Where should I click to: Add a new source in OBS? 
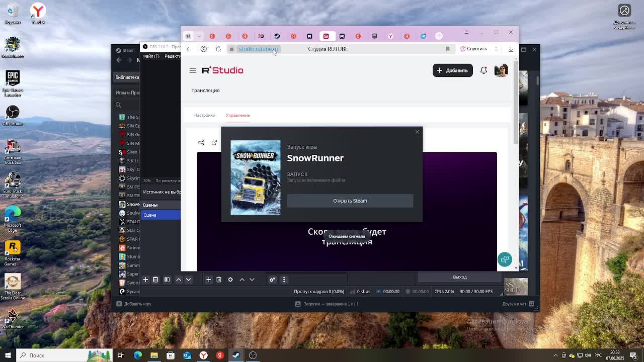coord(209,280)
